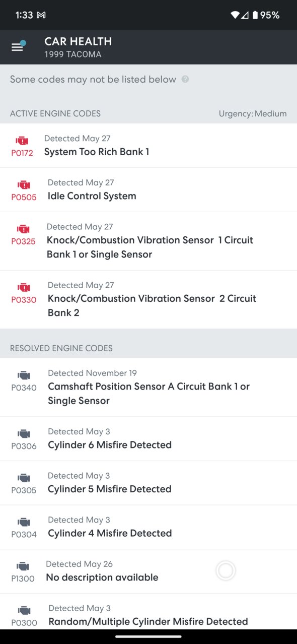Image resolution: width=297 pixels, height=644 pixels.
Task: Open Idle Control System code details
Action: (148, 190)
